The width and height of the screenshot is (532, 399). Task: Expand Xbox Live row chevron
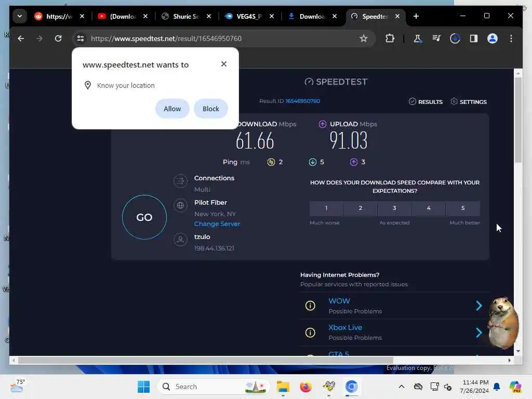pyautogui.click(x=478, y=332)
